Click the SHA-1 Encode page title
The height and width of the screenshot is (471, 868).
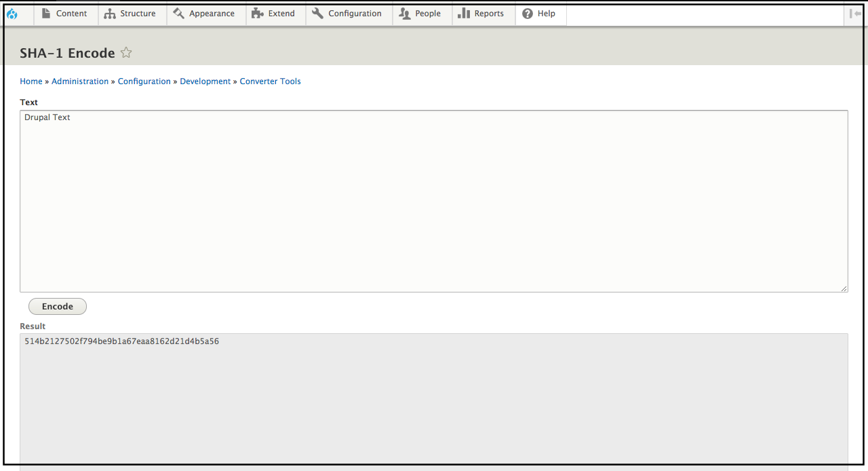(67, 54)
